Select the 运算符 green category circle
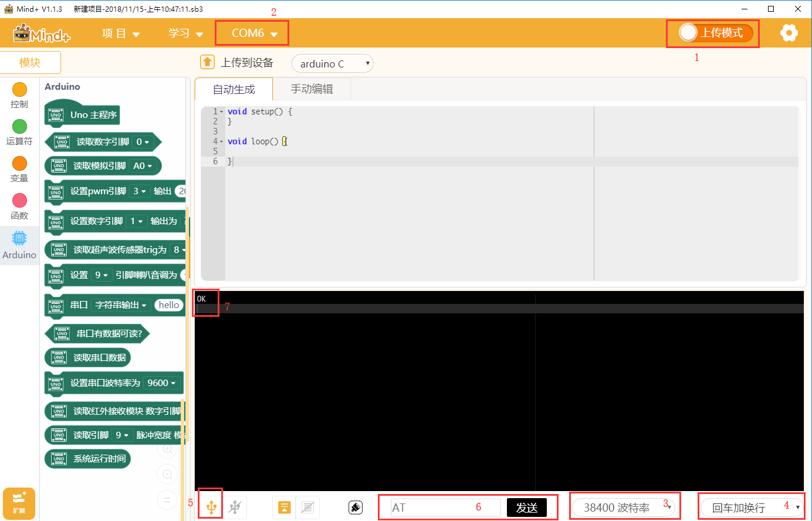This screenshot has height=521, width=812. coord(19,126)
